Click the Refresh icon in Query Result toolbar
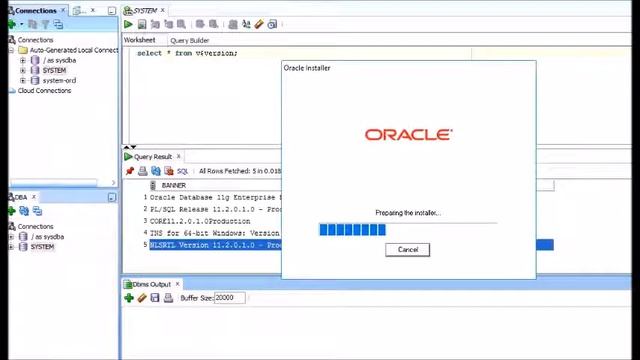This screenshot has height=360, width=640. (156, 171)
